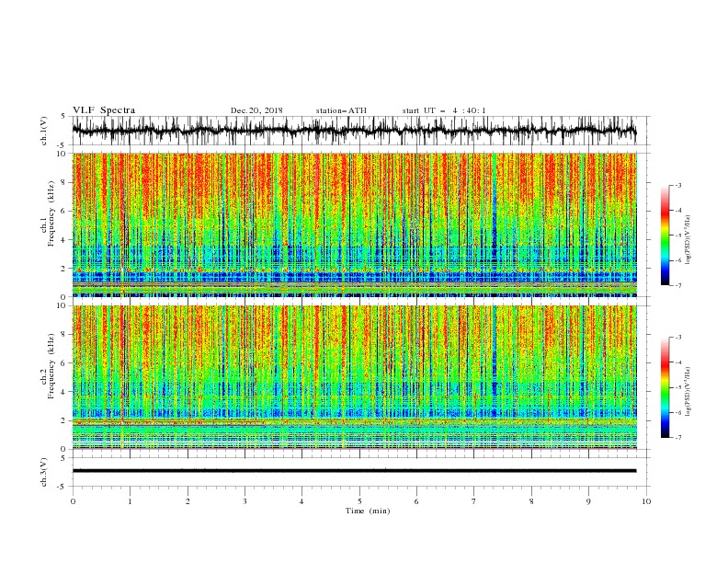Click the time axis tick label "9"
This screenshot has width=728, height=563.
588,501
